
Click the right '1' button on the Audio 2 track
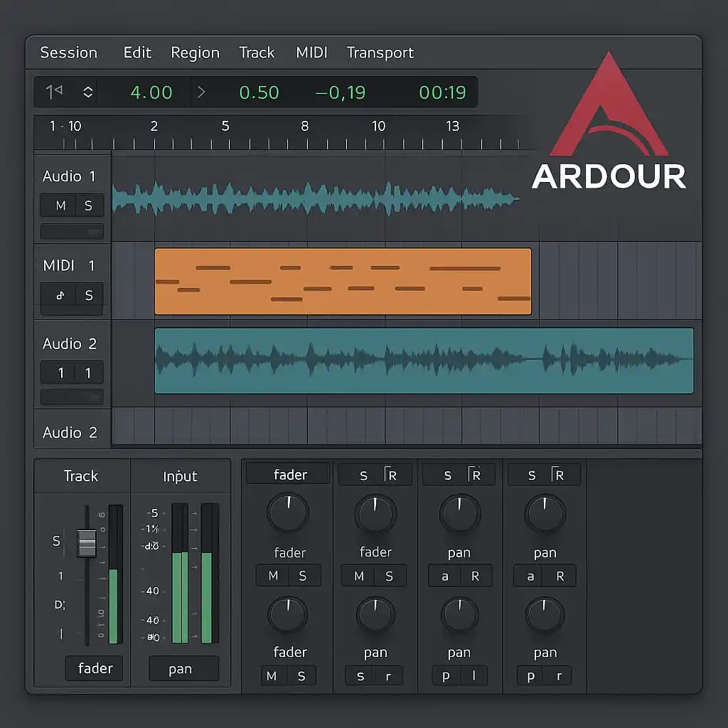click(x=89, y=373)
